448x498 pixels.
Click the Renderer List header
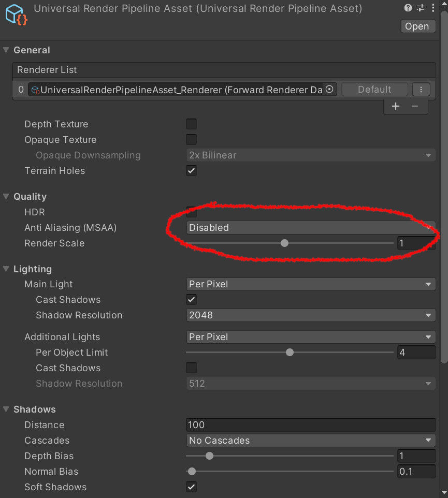[224, 70]
